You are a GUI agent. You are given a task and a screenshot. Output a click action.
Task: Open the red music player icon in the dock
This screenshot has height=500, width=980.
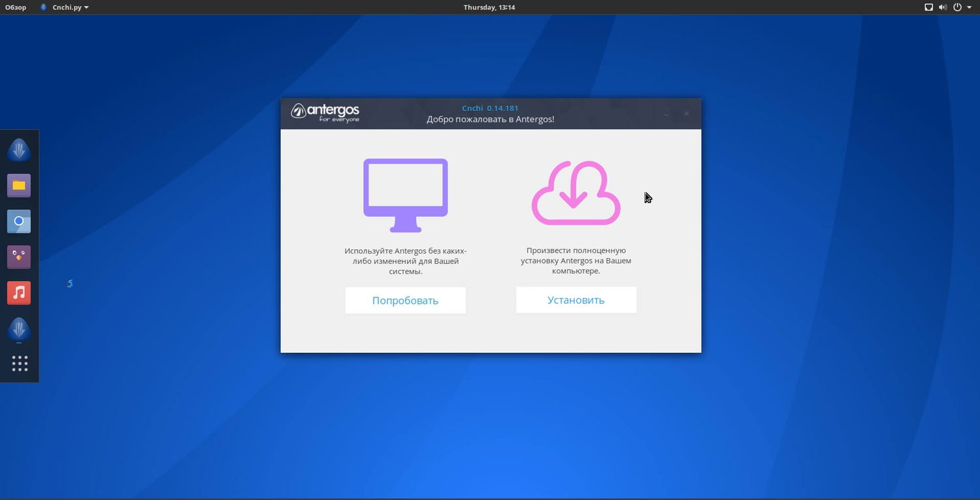[19, 292]
